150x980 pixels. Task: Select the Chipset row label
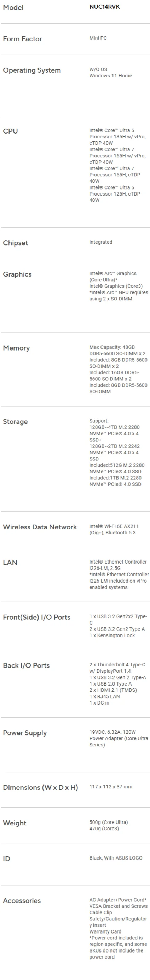click(x=15, y=243)
